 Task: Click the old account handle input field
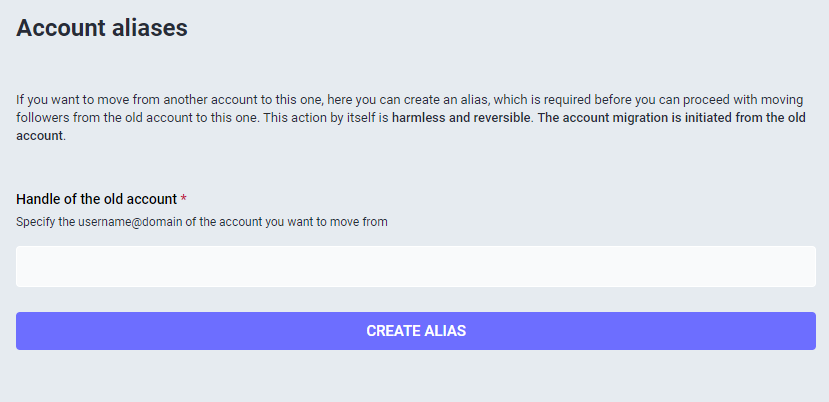click(x=415, y=267)
